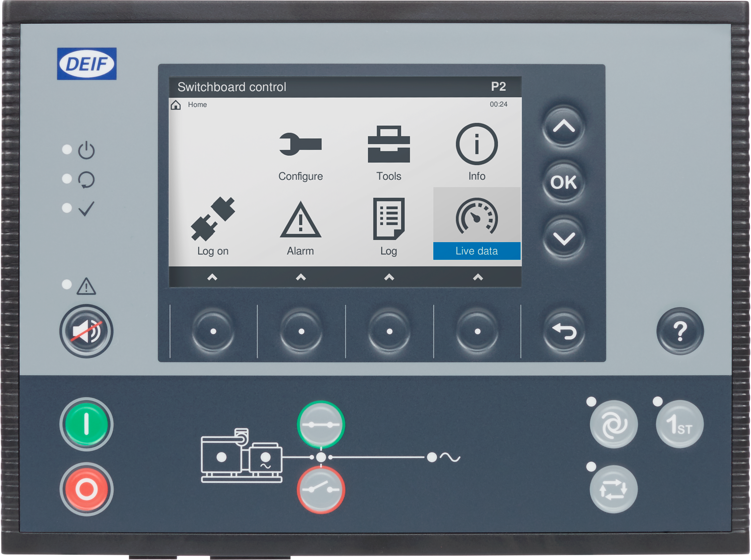Open the Tools toolbox icon
The width and height of the screenshot is (751, 560).
click(389, 145)
